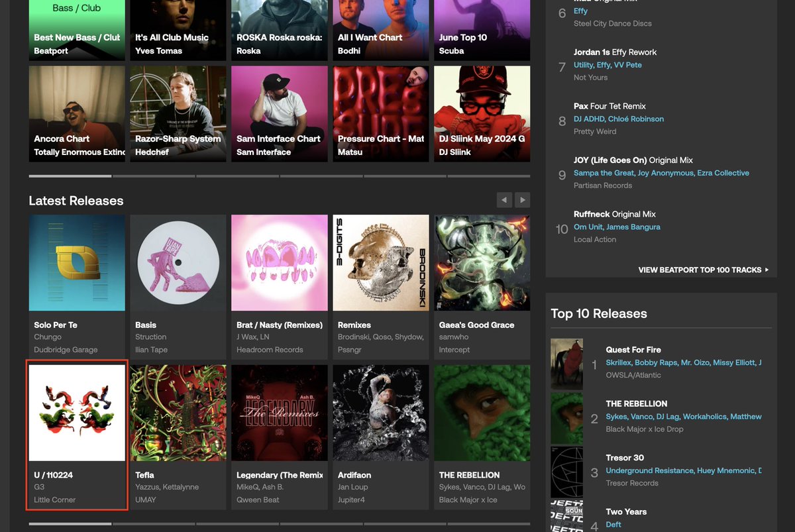Open the June Top 10 chart by Scuba
The height and width of the screenshot is (532, 795).
click(482, 30)
